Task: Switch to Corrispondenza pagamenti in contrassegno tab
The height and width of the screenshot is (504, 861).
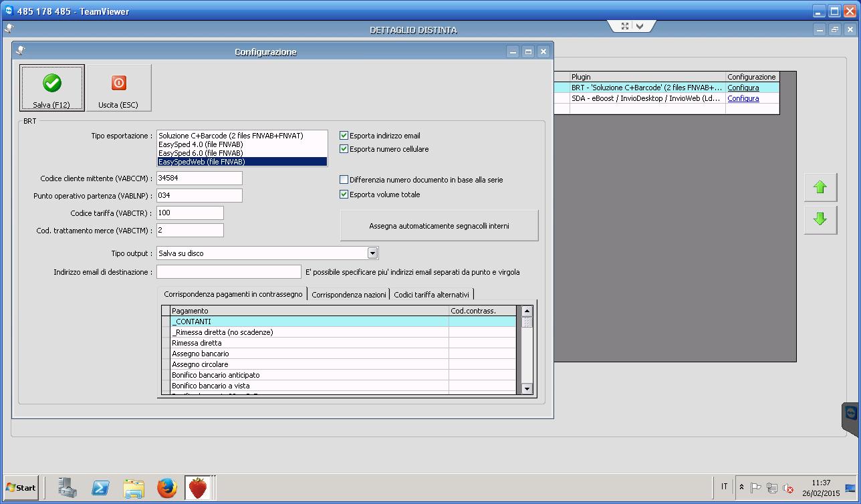Action: [233, 294]
